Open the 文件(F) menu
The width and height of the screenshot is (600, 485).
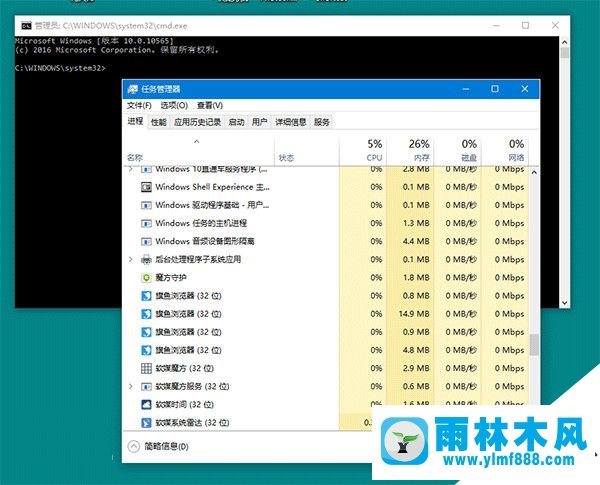139,105
